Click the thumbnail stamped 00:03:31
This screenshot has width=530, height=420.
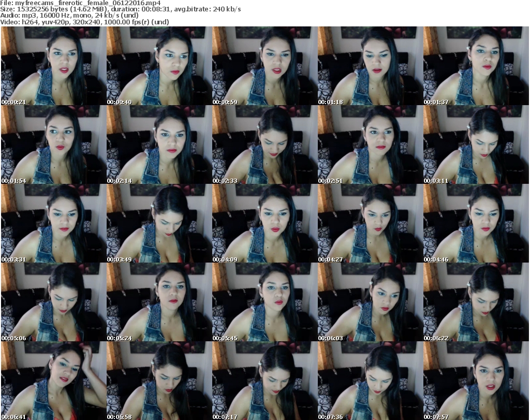coord(53,223)
